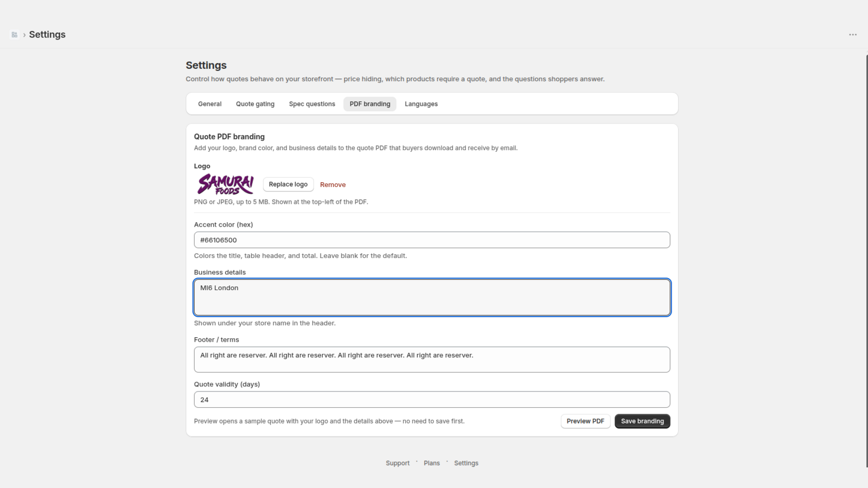Open the Plans footer link

432,463
